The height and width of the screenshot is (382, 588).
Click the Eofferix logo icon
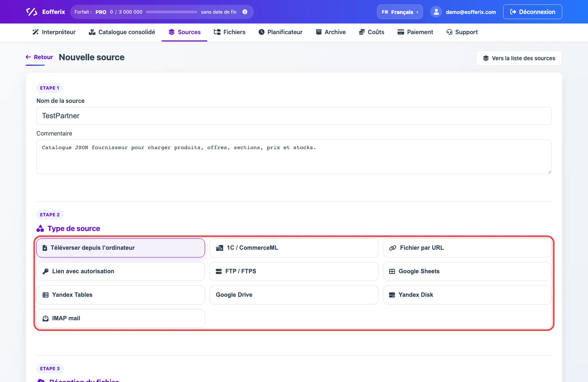click(x=32, y=12)
